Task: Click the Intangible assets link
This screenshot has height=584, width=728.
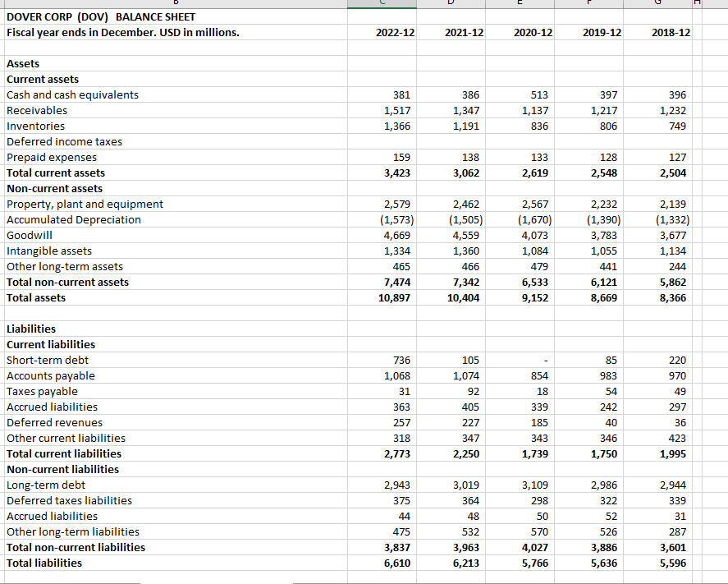Action: point(48,251)
